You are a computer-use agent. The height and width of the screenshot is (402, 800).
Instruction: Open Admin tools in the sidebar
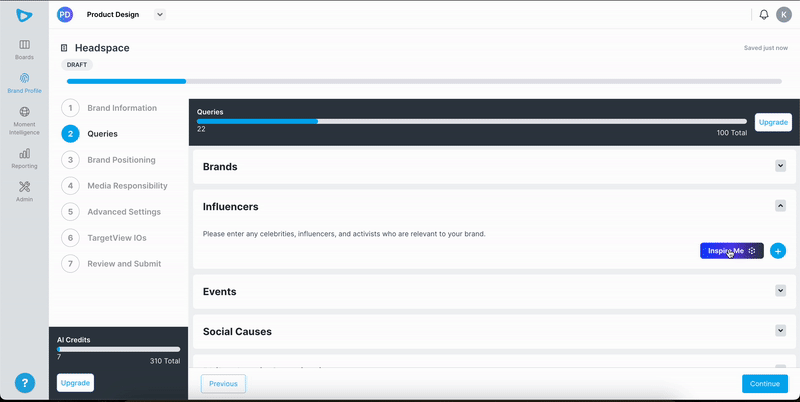pos(24,192)
